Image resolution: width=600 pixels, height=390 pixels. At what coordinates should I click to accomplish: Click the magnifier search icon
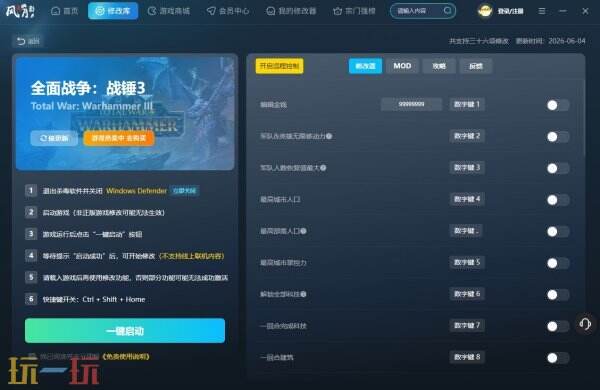447,11
